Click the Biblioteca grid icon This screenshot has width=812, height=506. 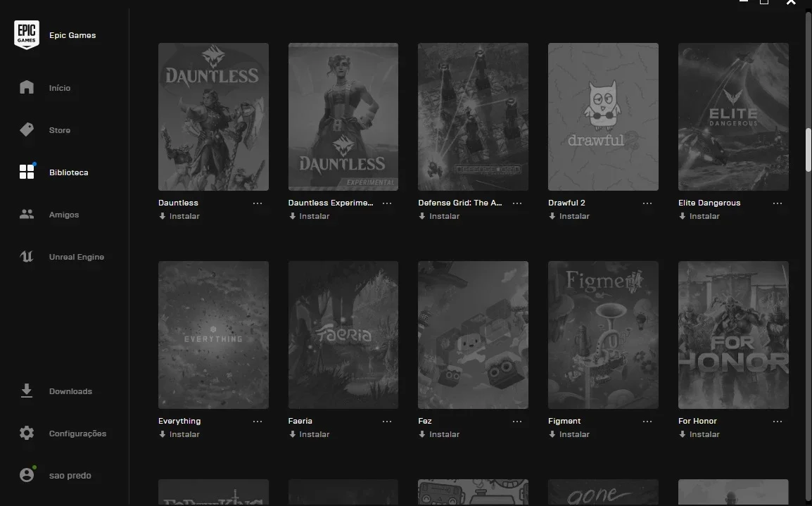tap(27, 172)
